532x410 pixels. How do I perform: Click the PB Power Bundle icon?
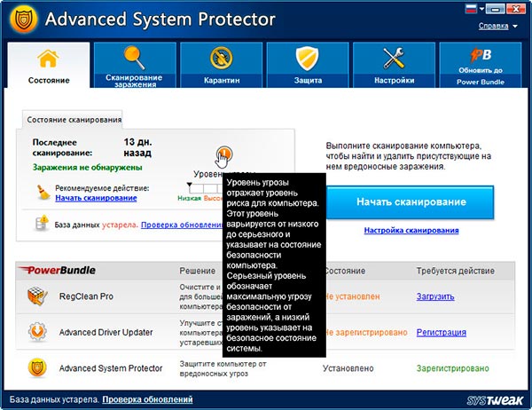tap(481, 55)
